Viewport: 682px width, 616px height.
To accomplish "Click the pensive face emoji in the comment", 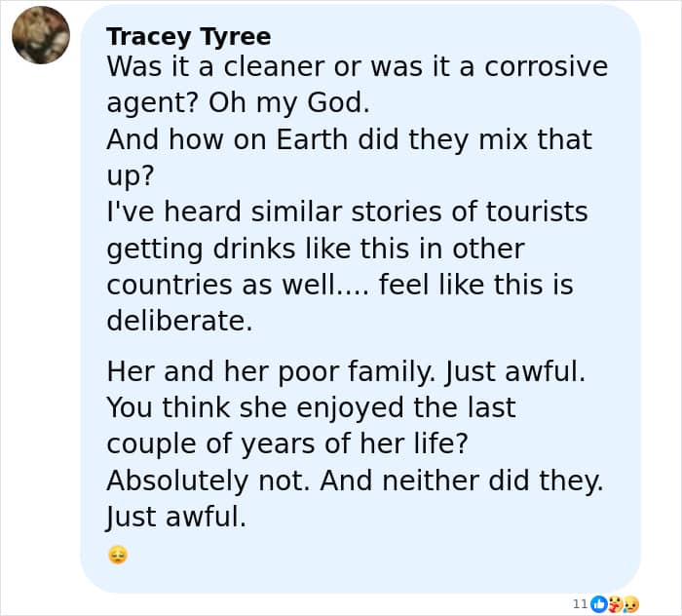I will [x=118, y=557].
